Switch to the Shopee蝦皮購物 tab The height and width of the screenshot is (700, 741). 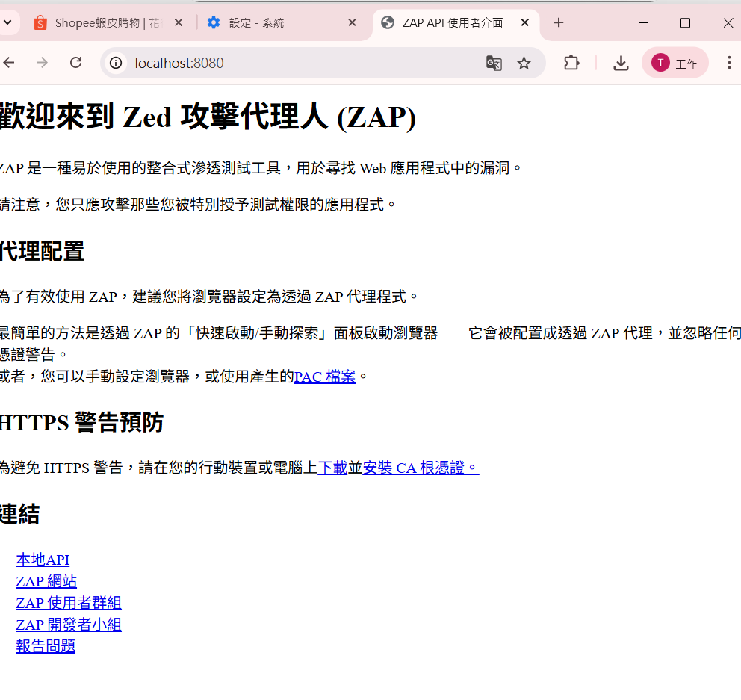108,22
